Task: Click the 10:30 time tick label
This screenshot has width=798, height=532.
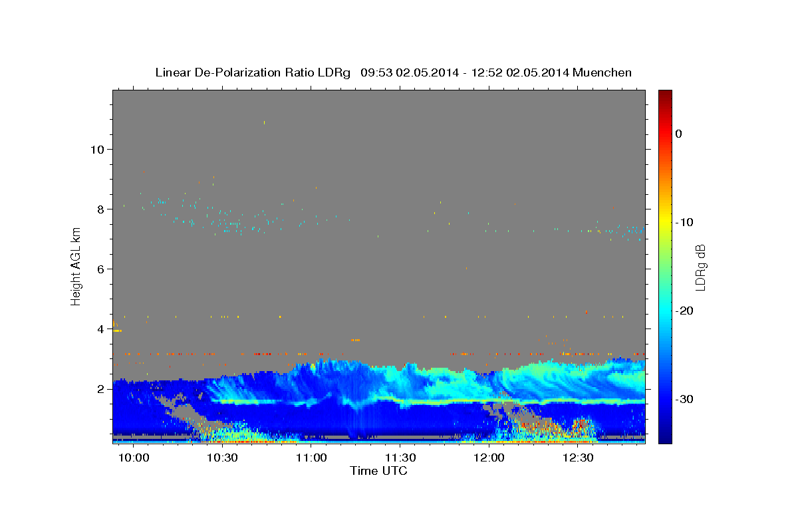Action: (223, 458)
